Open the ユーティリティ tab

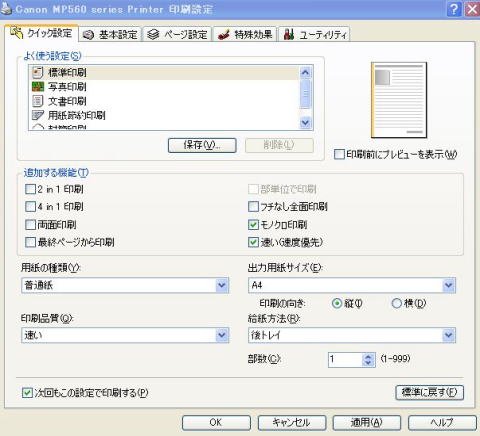pyautogui.click(x=314, y=34)
